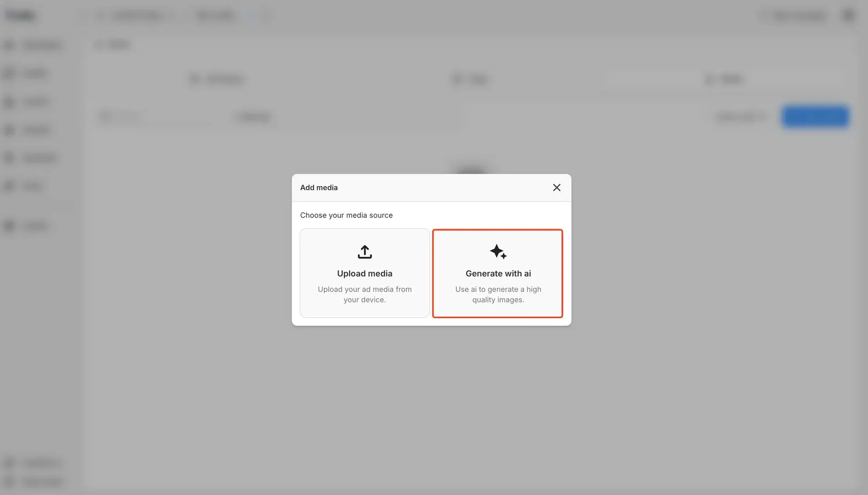Click the app logo at top of sidebar

pos(21,15)
